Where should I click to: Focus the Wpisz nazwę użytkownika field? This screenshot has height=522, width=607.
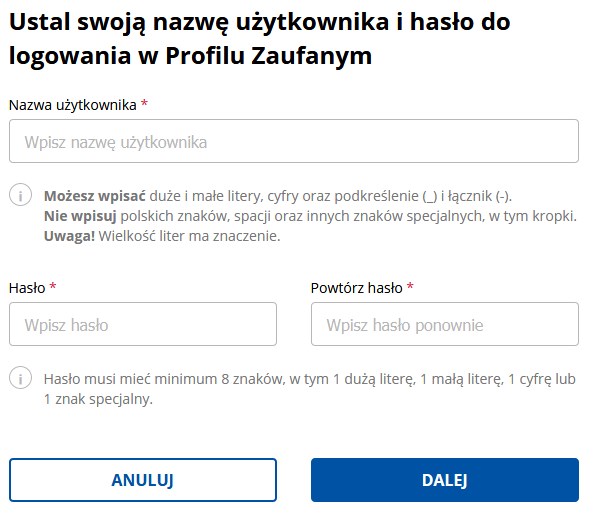click(x=294, y=141)
